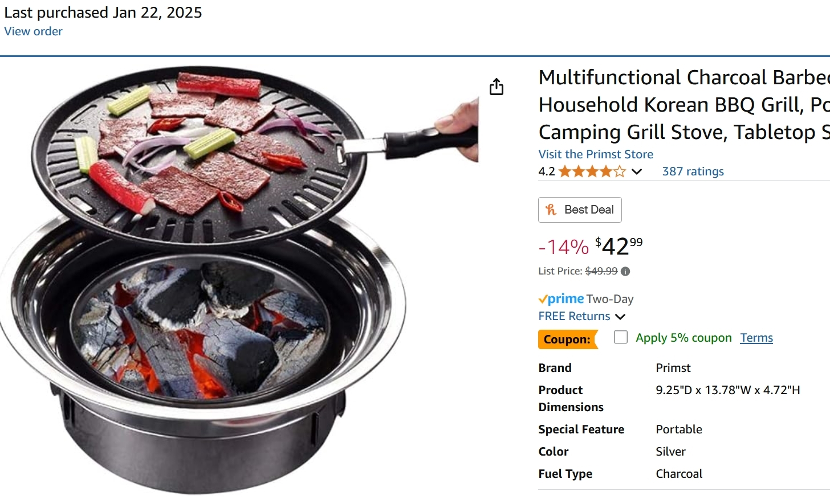The height and width of the screenshot is (504, 830).
Task: Click the struck-through $49.99 list price
Action: pos(601,271)
